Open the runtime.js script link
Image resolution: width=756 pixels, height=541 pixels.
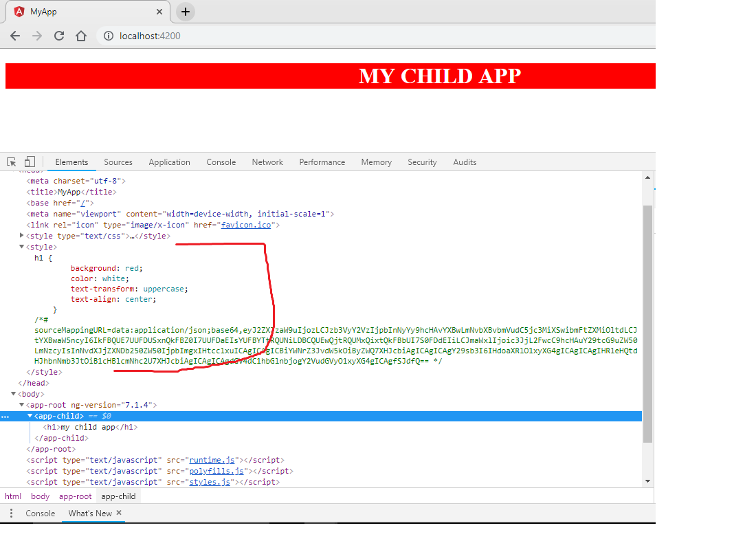212,460
